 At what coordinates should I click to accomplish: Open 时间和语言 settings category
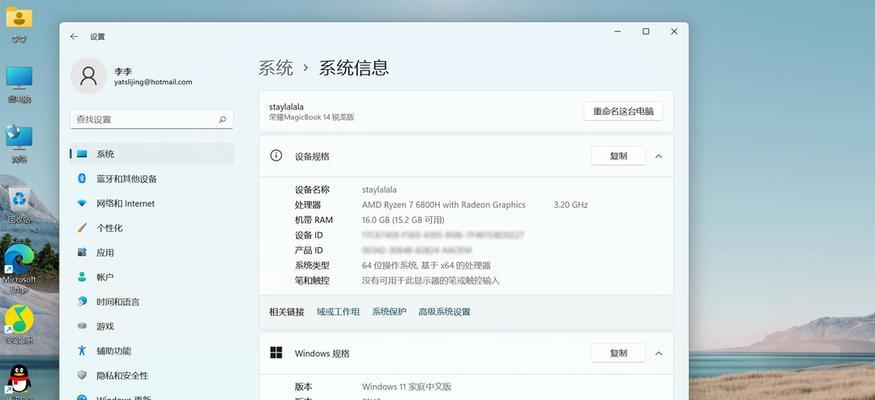pyautogui.click(x=152, y=302)
